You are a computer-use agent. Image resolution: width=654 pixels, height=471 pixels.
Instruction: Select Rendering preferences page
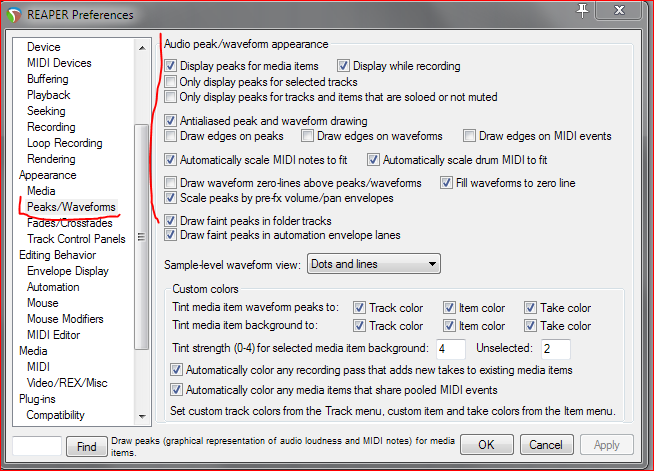[x=51, y=159]
